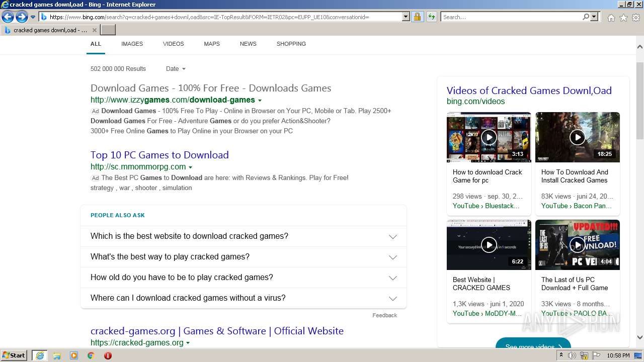644x362 pixels.
Task: Click the 502 000 000 Results text
Action: coord(118,69)
